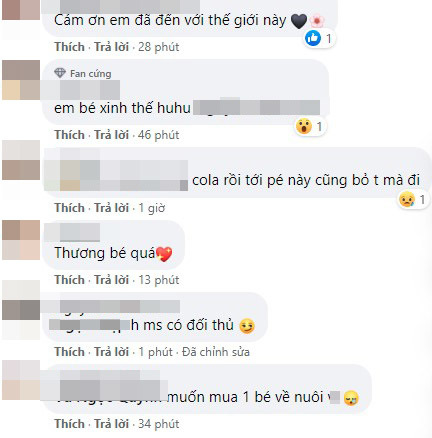Click the sparkling heart emoji in 'Thương bé quá'
432x438 pixels.
tap(164, 254)
